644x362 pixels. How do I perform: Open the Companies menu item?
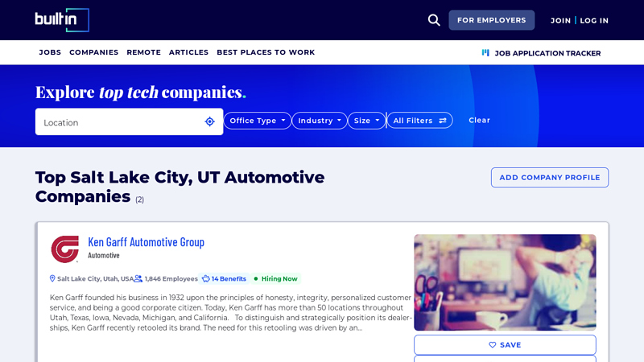pos(93,52)
